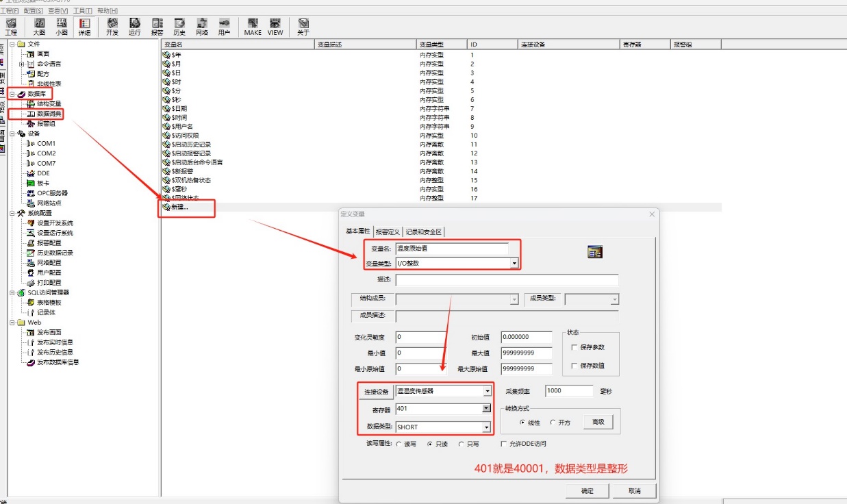Open the 寄存器 dropdown showing 401
This screenshot has width=847, height=504.
click(x=486, y=409)
